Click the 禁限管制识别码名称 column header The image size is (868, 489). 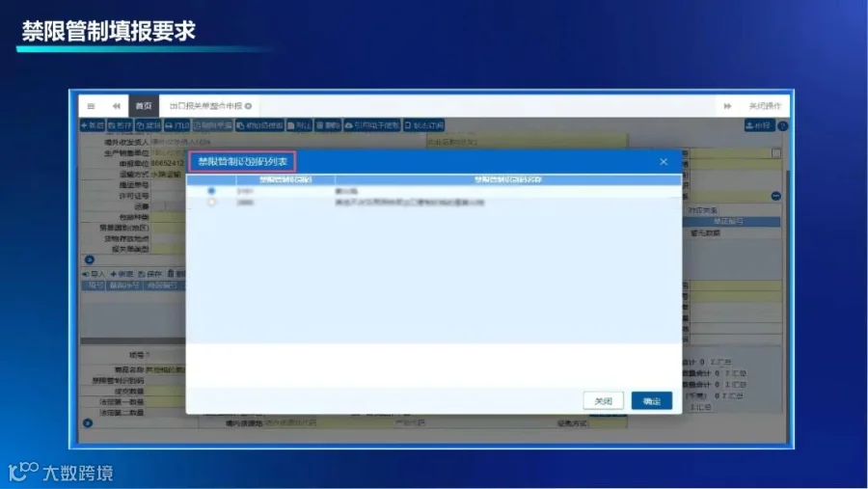[x=508, y=179]
